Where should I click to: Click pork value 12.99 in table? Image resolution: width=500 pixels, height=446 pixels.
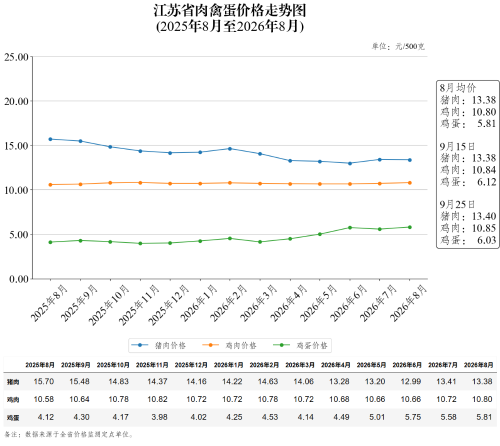(x=411, y=381)
